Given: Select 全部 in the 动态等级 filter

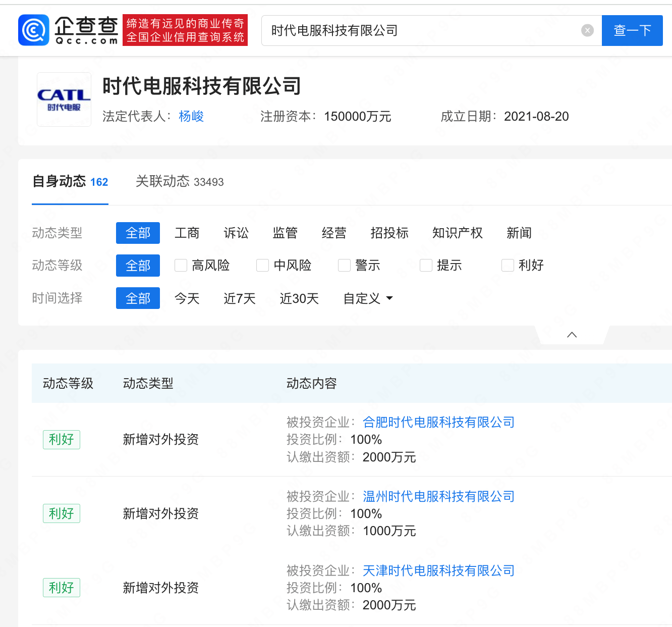Looking at the screenshot, I should click(x=138, y=266).
